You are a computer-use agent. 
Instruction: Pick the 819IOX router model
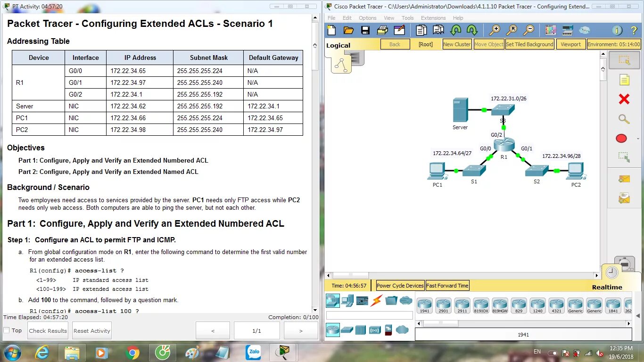pos(481,305)
